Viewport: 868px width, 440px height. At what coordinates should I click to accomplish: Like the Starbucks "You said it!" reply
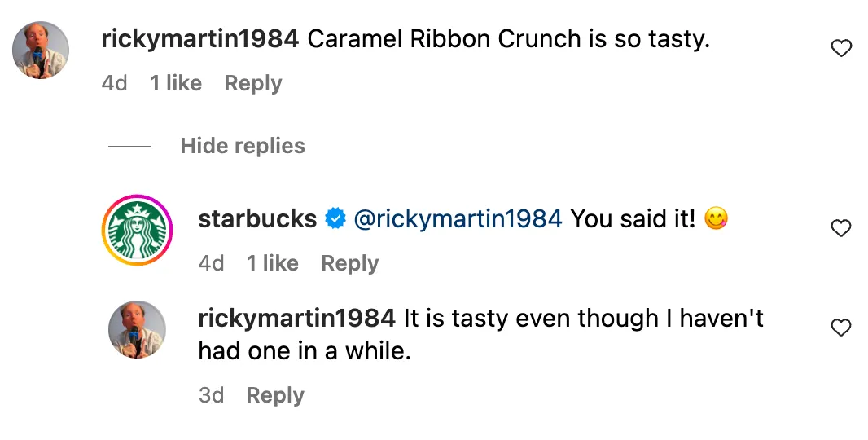click(840, 230)
